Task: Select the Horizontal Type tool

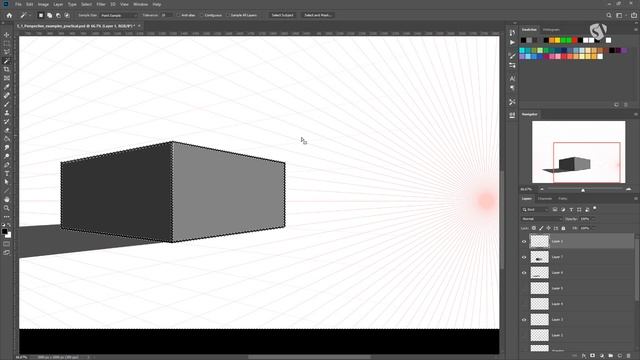Action: 7,173
